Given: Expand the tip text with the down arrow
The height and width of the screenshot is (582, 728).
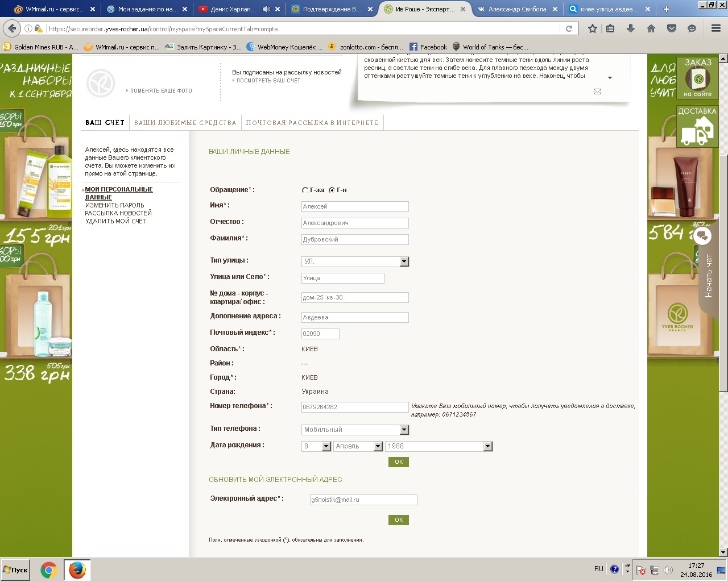Looking at the screenshot, I should pyautogui.click(x=610, y=78).
